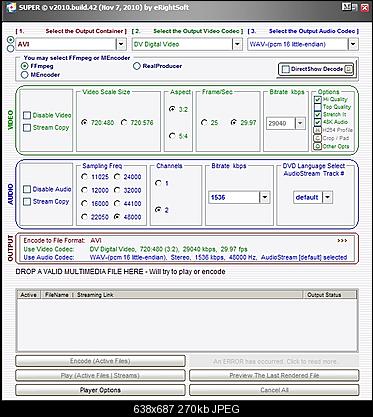Open the Other Opts icon

318,146
